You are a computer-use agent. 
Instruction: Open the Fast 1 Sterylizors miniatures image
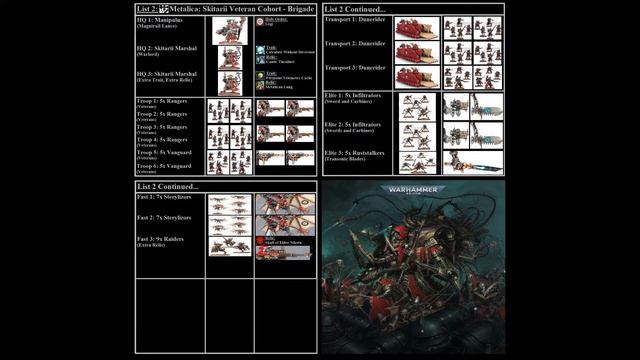(230, 205)
